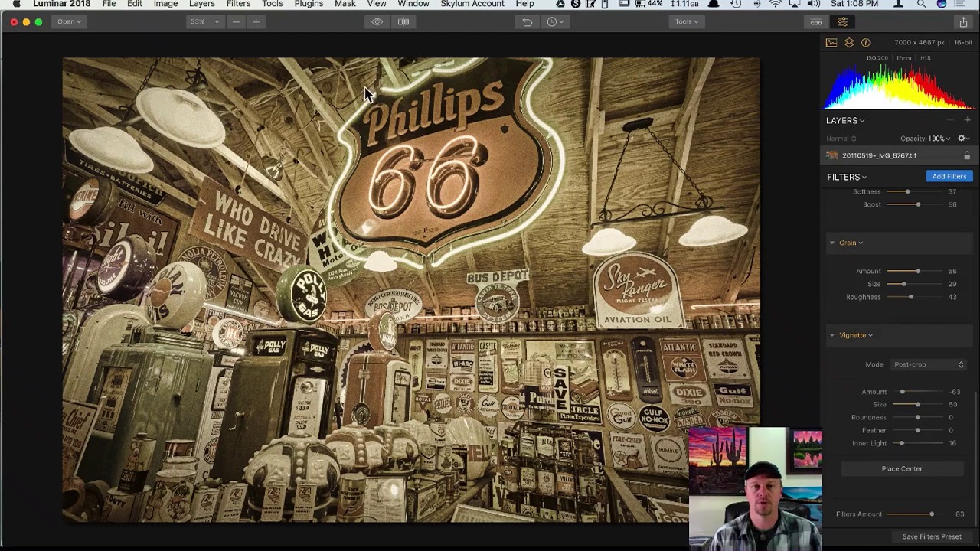Click the histogram graph
This screenshot has height=551, width=980.
[899, 87]
